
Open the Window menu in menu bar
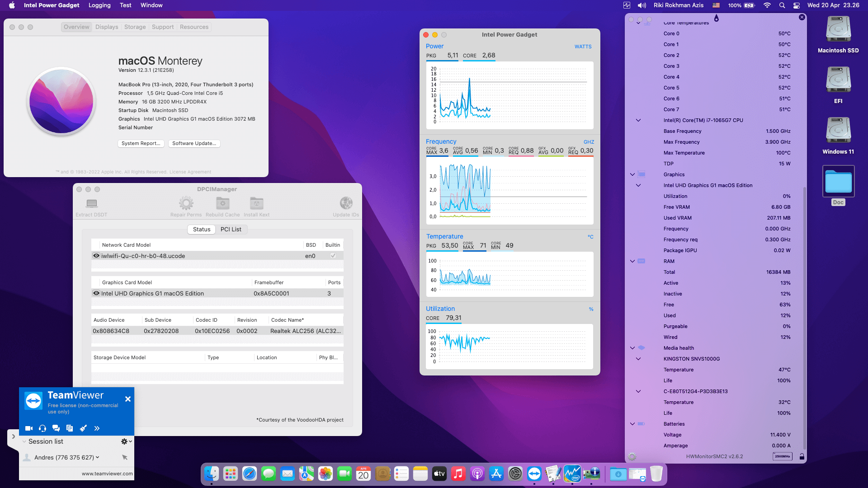151,5
